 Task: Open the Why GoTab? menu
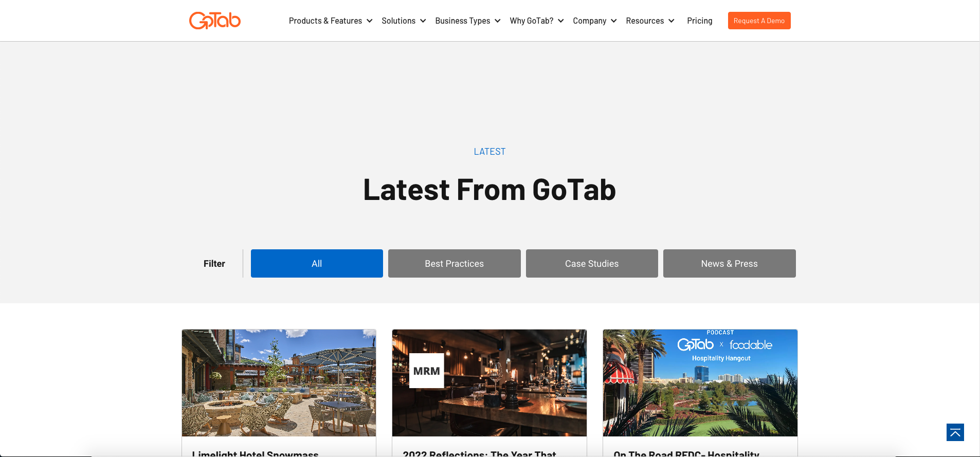pos(531,21)
